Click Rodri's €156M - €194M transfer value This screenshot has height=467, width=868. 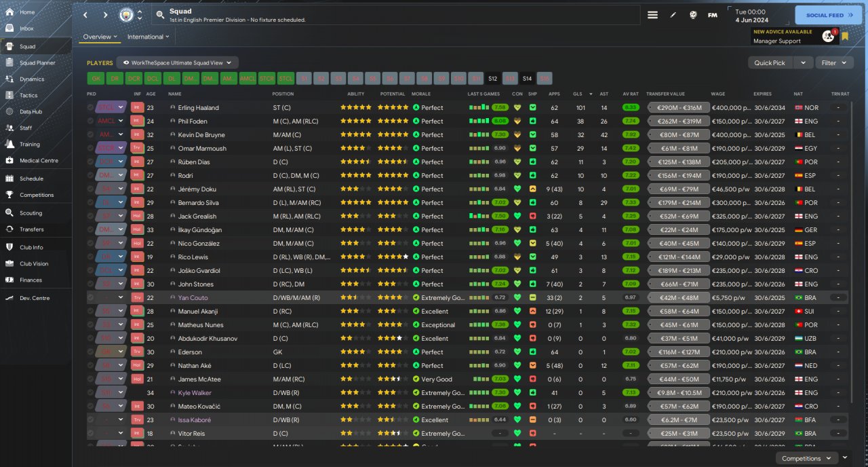click(678, 175)
